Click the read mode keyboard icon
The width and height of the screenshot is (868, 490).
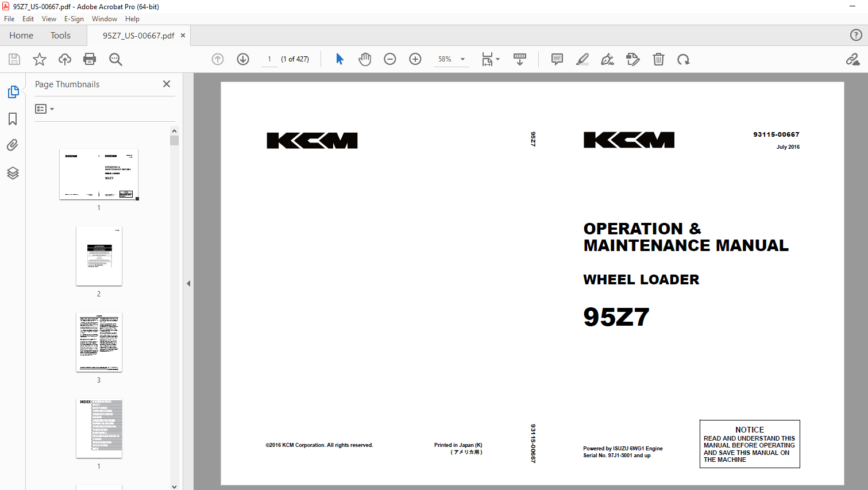coord(520,59)
